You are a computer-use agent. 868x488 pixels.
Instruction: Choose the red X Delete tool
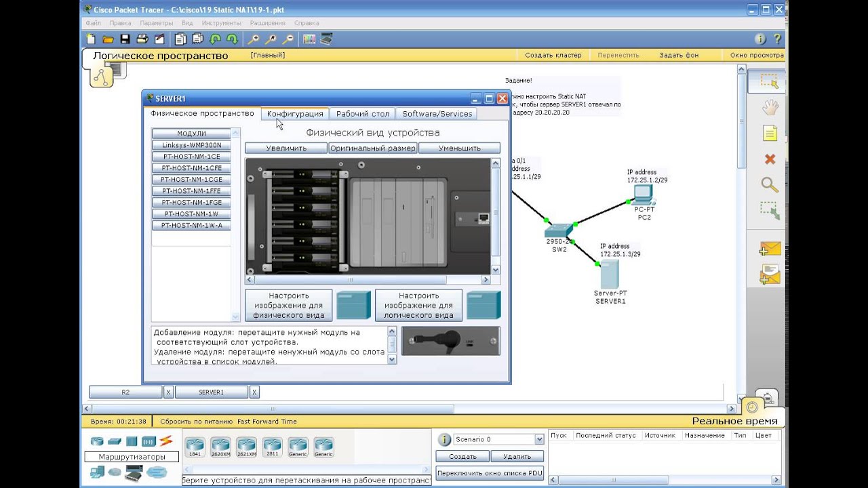(x=770, y=159)
